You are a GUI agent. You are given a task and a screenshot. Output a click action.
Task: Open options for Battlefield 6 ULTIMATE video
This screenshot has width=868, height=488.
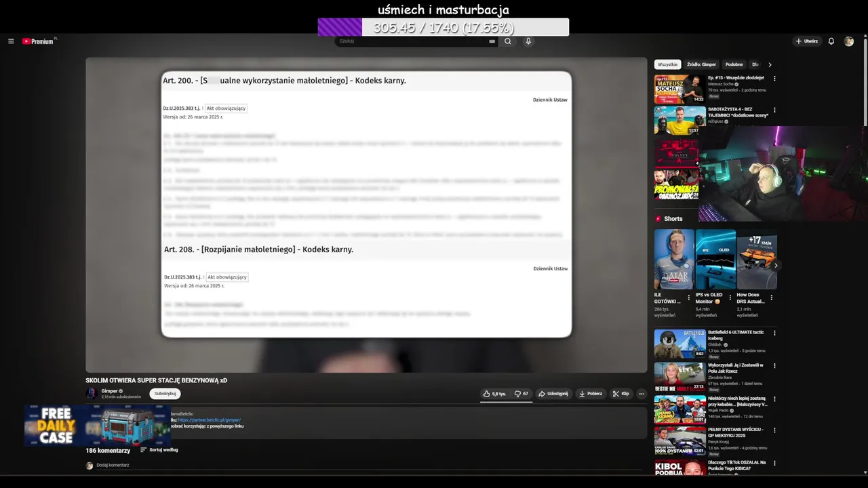[774, 333]
